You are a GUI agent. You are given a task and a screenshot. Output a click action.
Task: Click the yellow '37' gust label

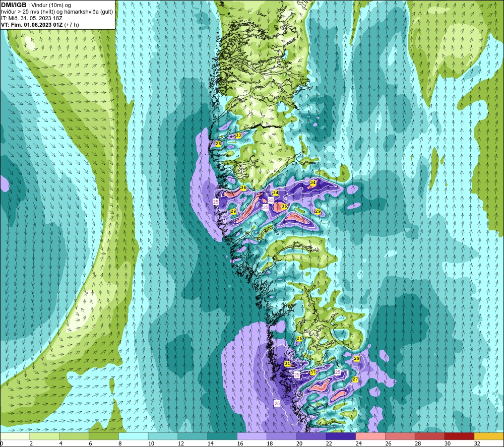[x=313, y=372]
